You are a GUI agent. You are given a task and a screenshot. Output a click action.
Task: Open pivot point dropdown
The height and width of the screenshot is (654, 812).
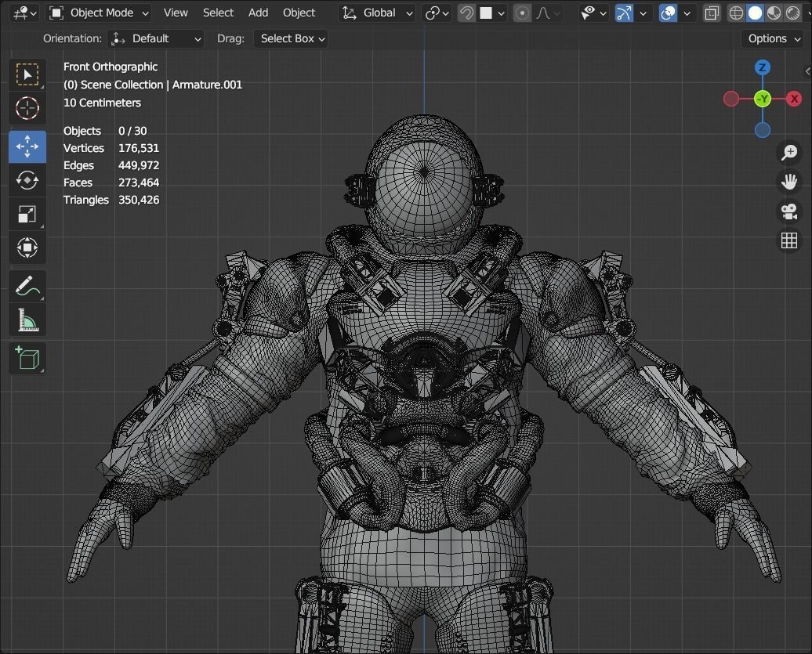point(437,13)
